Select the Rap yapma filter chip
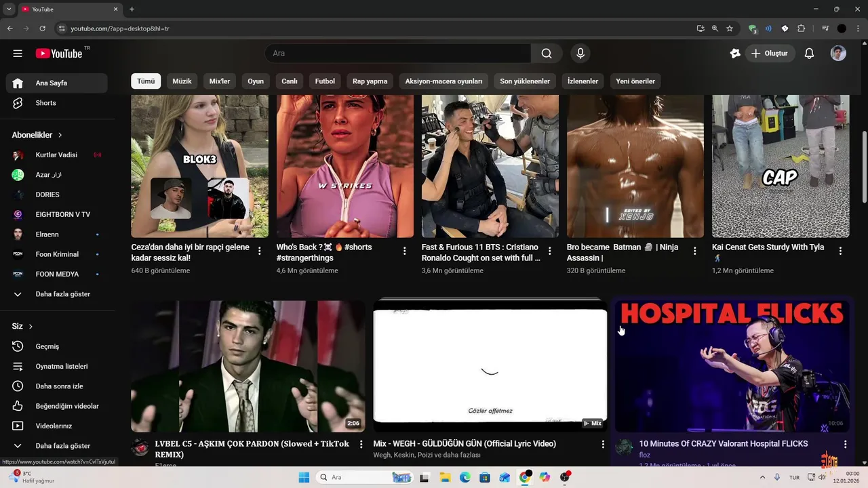The width and height of the screenshot is (868, 488). coord(370,81)
